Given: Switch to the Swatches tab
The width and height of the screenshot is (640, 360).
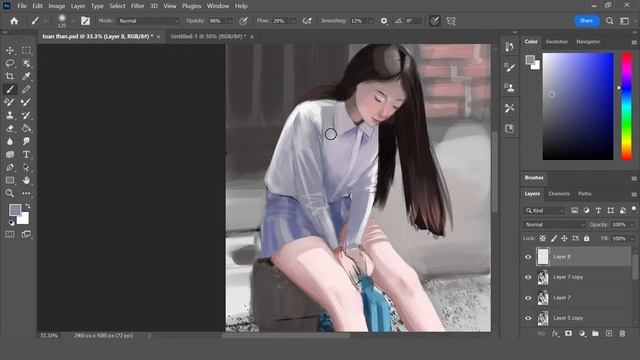Looking at the screenshot, I should click(x=557, y=42).
